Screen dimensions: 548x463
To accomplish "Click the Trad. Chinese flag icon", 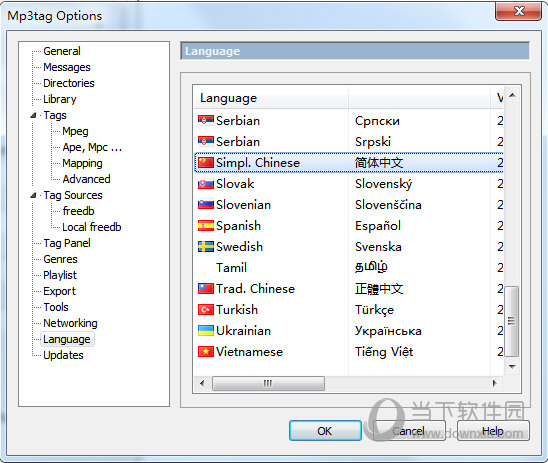I will pos(206,289).
